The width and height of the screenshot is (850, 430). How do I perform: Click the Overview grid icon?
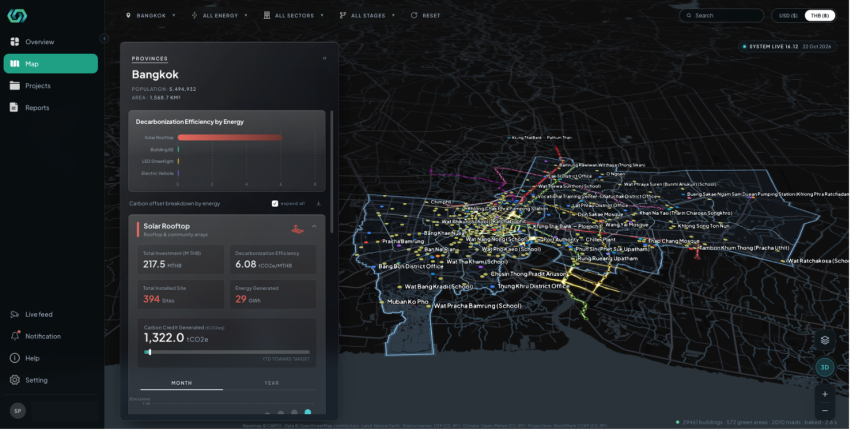(x=15, y=42)
